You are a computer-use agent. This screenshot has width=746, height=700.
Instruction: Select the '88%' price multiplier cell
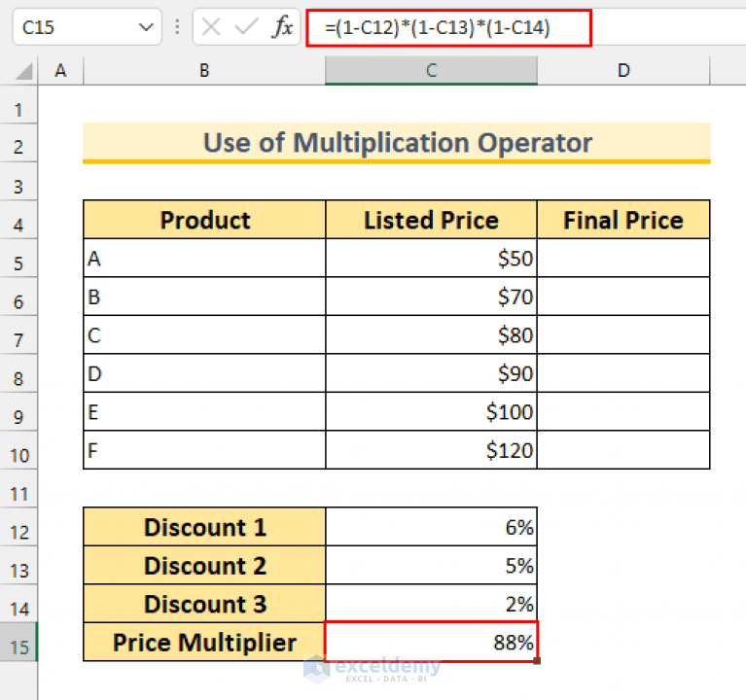(x=431, y=642)
